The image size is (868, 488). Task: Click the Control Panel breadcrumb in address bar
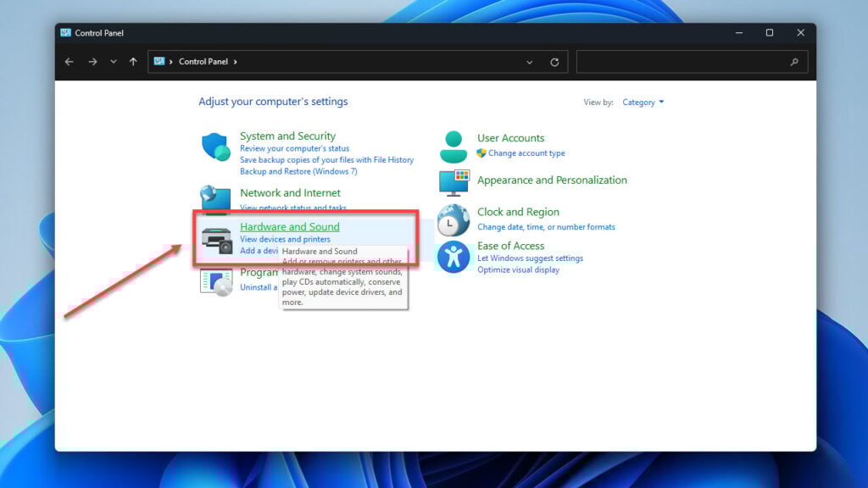(203, 62)
